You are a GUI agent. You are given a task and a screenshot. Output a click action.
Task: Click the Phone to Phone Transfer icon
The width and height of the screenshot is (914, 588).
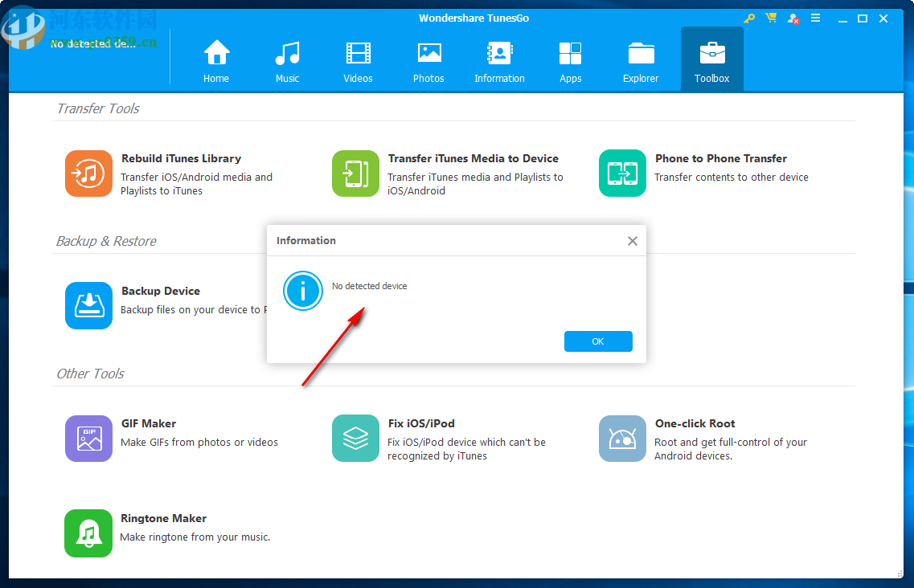(x=622, y=173)
